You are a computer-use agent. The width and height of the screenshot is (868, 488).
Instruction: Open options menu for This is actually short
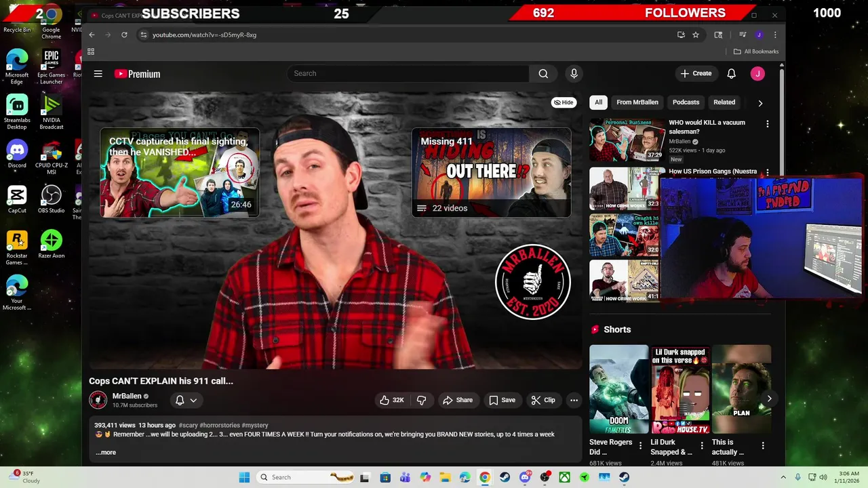[763, 446]
